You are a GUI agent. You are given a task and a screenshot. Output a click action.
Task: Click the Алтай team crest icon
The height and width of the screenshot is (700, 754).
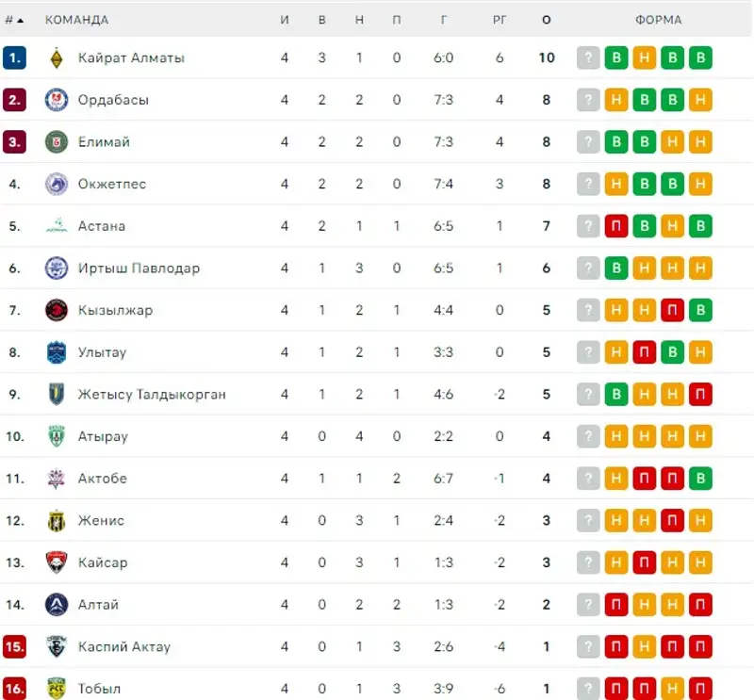(57, 605)
